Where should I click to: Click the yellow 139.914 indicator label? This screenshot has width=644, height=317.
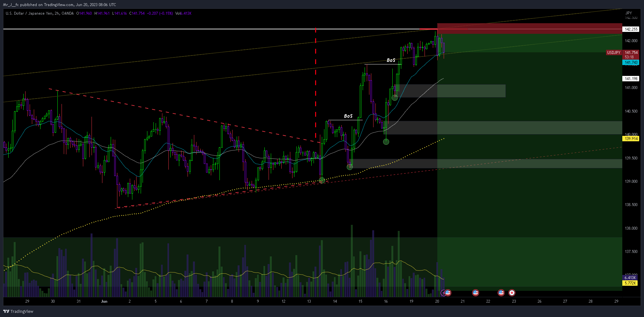click(631, 139)
